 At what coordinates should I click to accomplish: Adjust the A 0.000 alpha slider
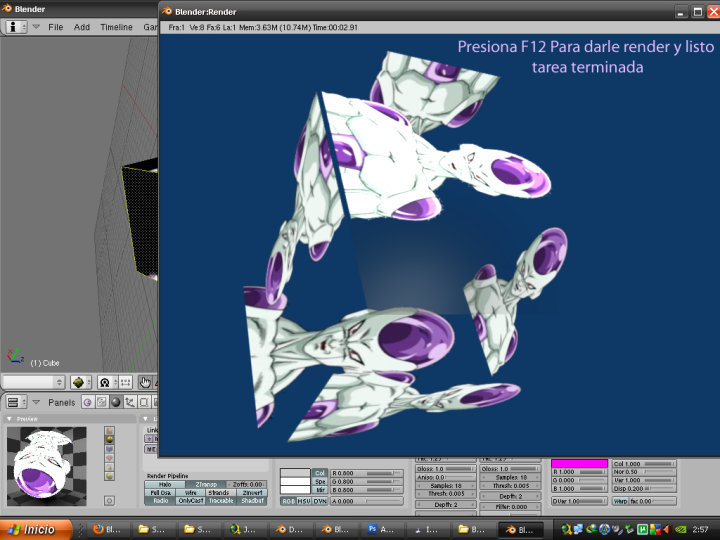[366, 501]
